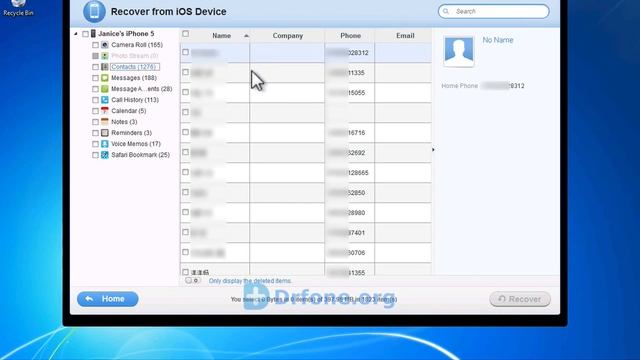Image resolution: width=640 pixels, height=360 pixels.
Task: Click the Only display the deleted items label
Action: [x=250, y=281]
